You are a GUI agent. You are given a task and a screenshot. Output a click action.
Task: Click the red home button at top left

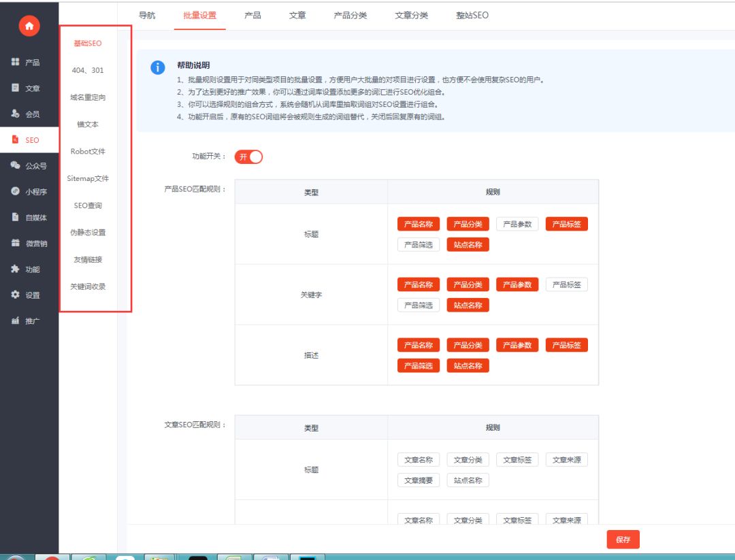click(x=29, y=26)
